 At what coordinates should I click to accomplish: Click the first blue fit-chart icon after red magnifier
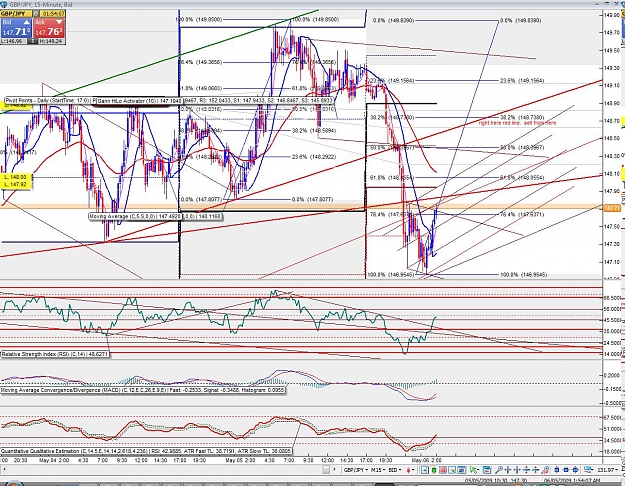(556, 470)
